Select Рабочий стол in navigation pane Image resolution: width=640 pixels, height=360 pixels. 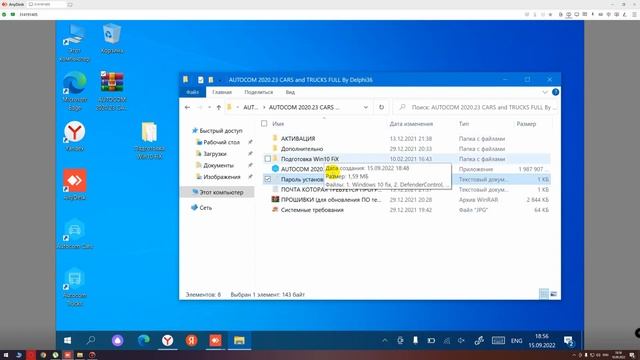coord(221,142)
